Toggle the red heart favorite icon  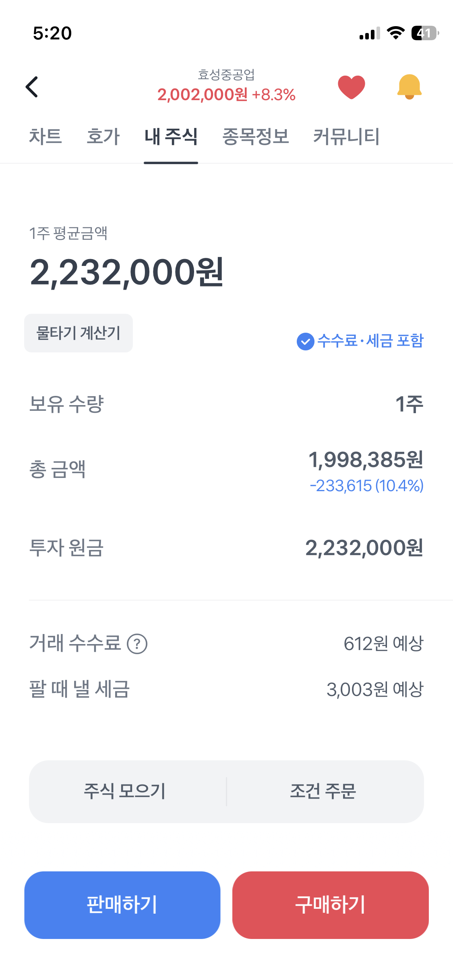pyautogui.click(x=351, y=87)
